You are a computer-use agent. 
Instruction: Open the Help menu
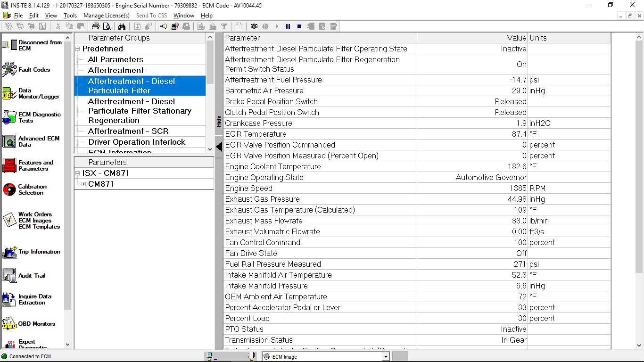[x=206, y=16]
